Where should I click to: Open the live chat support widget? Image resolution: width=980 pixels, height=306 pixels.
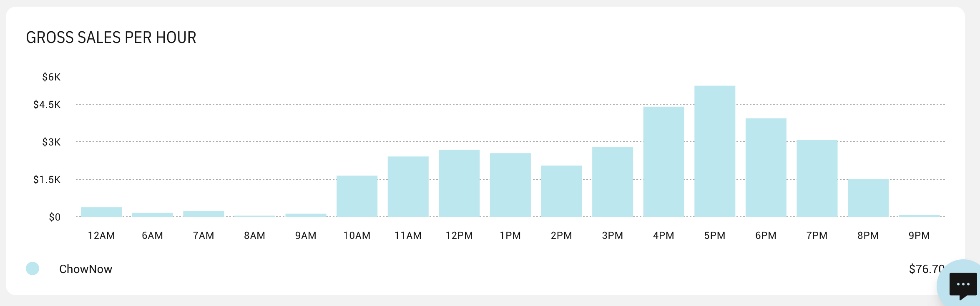click(x=962, y=285)
